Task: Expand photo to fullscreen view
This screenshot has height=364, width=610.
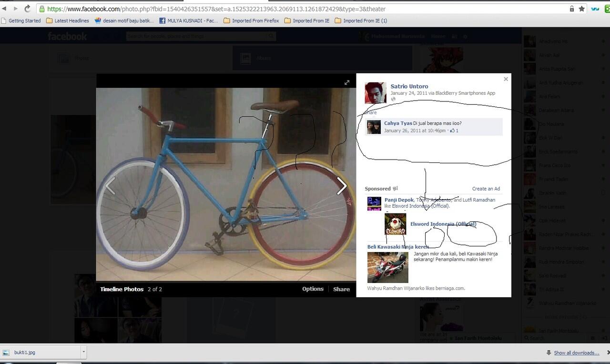Action: [x=347, y=82]
